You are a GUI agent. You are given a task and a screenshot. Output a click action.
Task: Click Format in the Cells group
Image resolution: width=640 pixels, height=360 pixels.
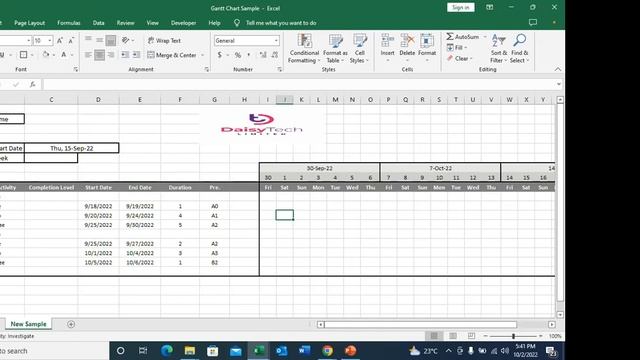[x=427, y=48]
